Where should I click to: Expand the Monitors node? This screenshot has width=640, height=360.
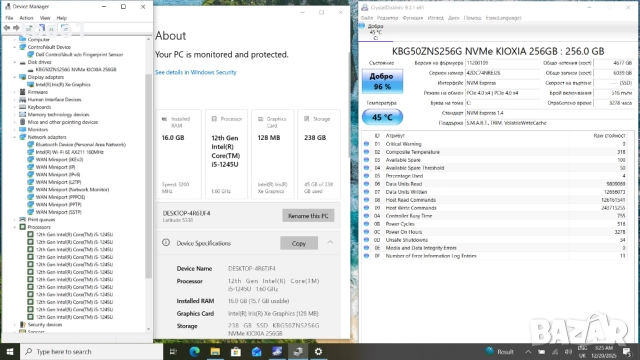tap(15, 129)
